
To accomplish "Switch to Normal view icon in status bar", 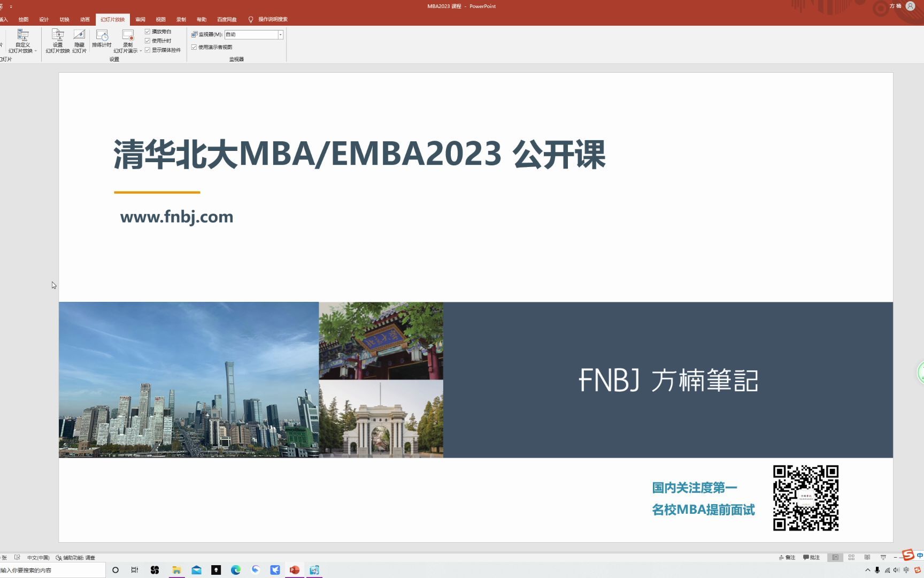I will coord(835,557).
